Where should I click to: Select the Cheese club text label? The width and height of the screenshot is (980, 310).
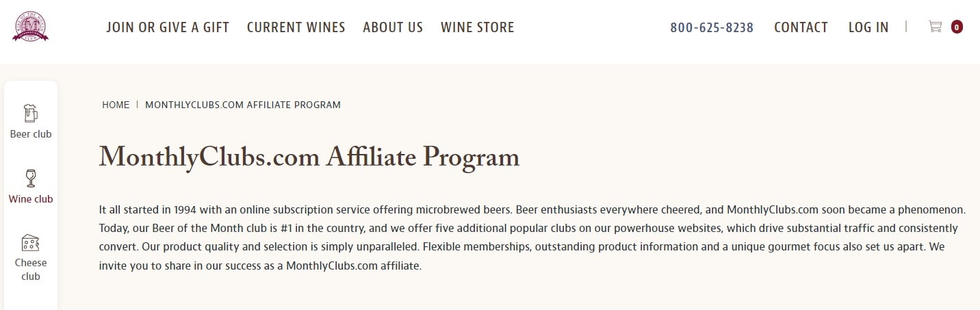[x=31, y=270]
